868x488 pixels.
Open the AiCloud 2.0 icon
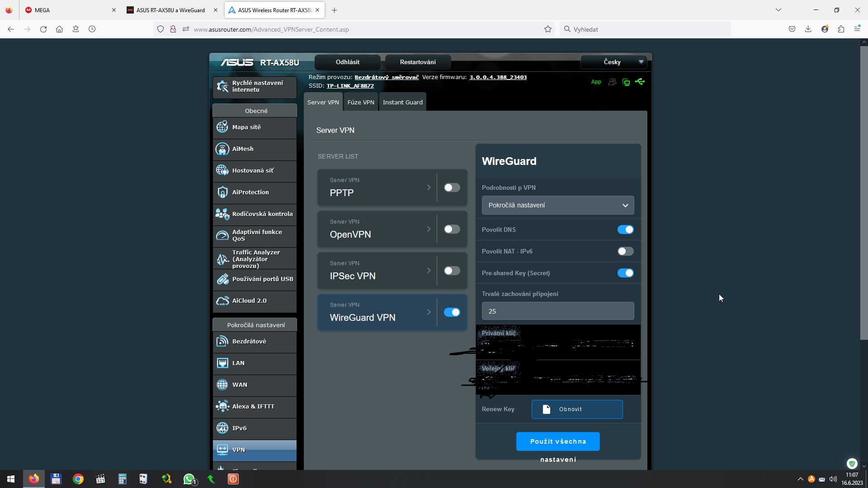[x=222, y=300]
